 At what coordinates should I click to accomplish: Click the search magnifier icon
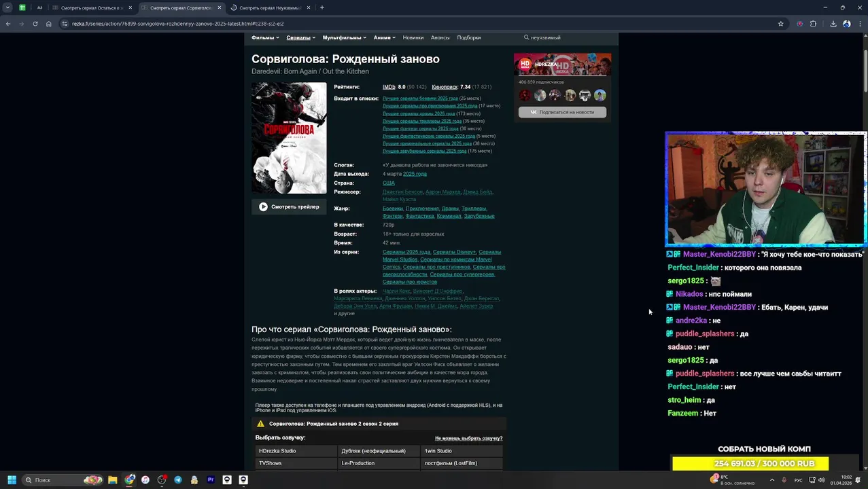(526, 37)
